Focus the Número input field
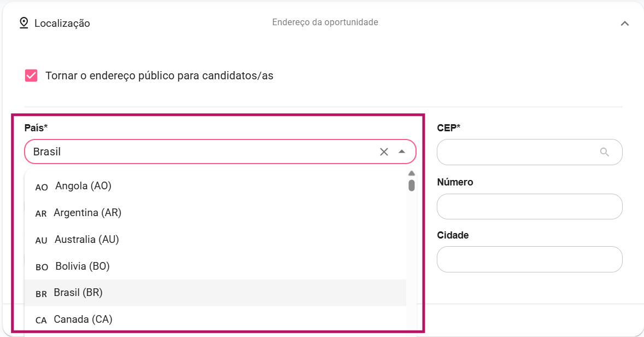The image size is (644, 337). (x=529, y=207)
